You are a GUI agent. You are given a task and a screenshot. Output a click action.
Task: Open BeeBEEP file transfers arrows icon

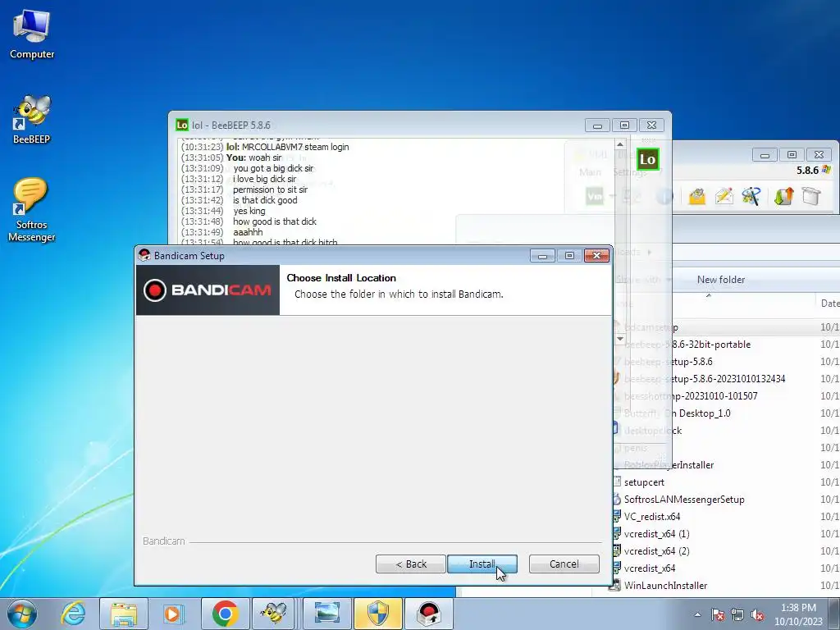click(783, 197)
